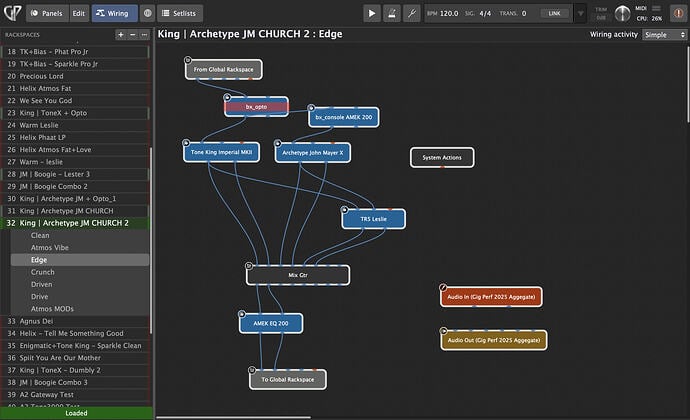Select the From Global Rackspace block

[x=224, y=70]
